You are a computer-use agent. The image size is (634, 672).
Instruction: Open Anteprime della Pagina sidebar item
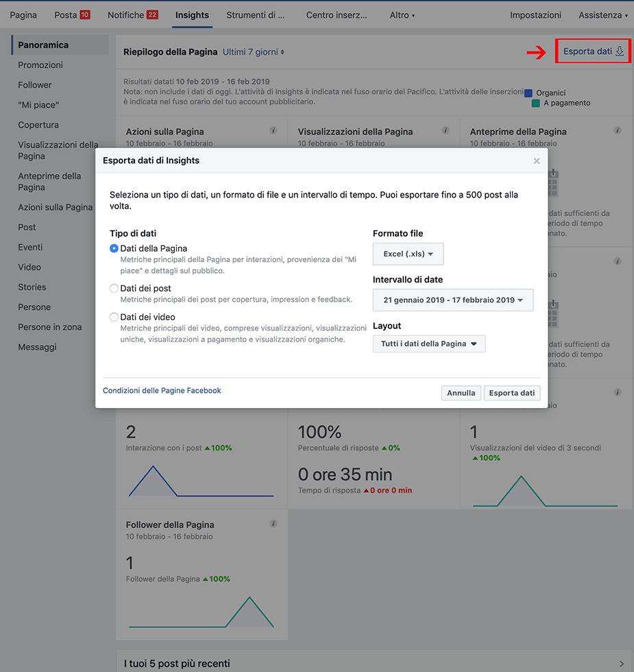pyautogui.click(x=49, y=182)
